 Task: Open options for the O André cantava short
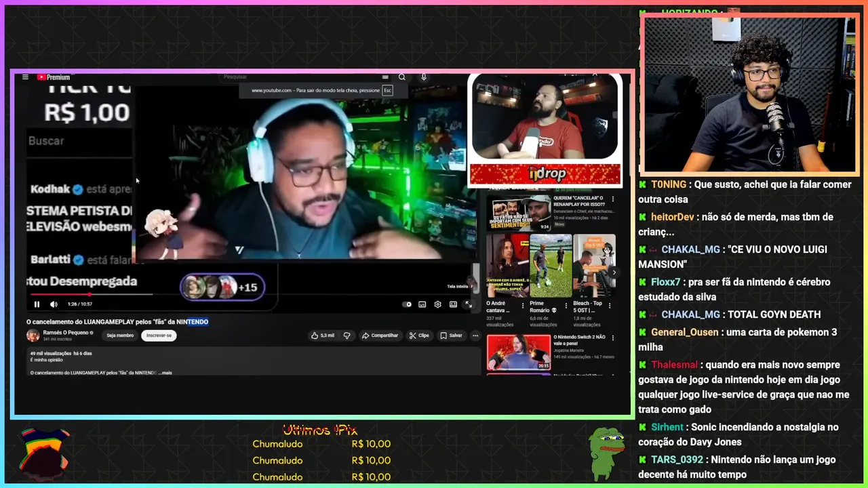pos(523,306)
